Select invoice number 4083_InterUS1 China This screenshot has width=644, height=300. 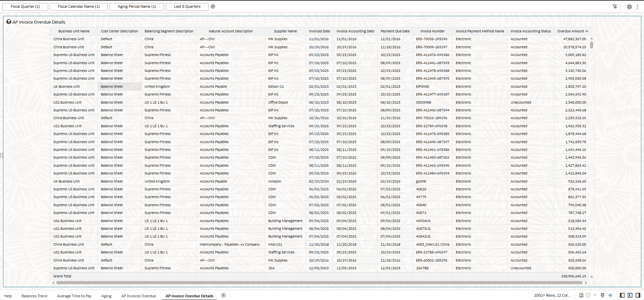pos(432,244)
